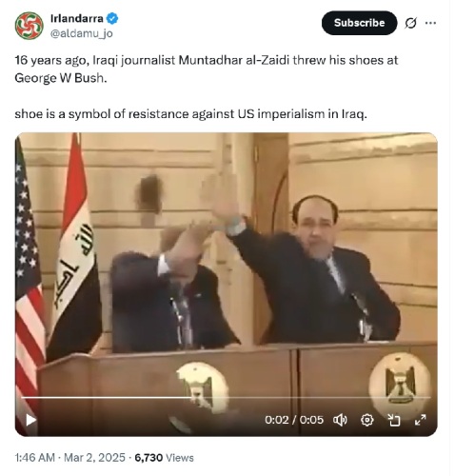Screen dimensions: 455x476
Task: Click the 0:02 / 0:05 time display
Action: 294,420
